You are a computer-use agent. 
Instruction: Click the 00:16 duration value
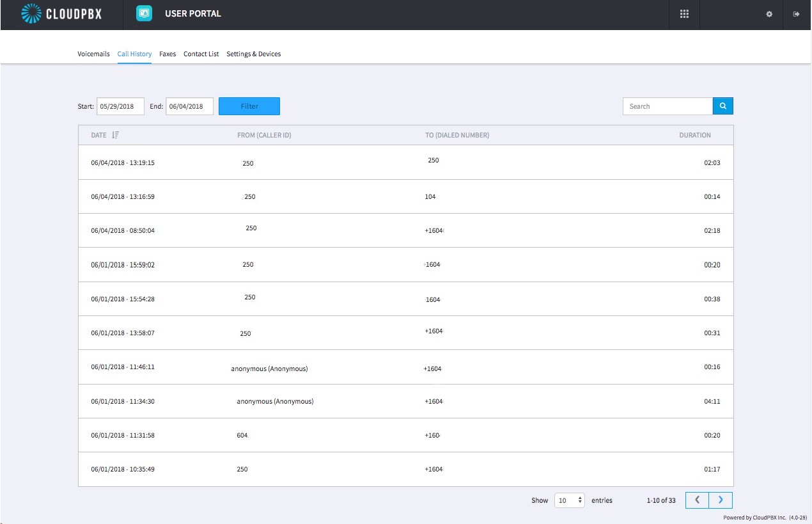[x=712, y=367]
